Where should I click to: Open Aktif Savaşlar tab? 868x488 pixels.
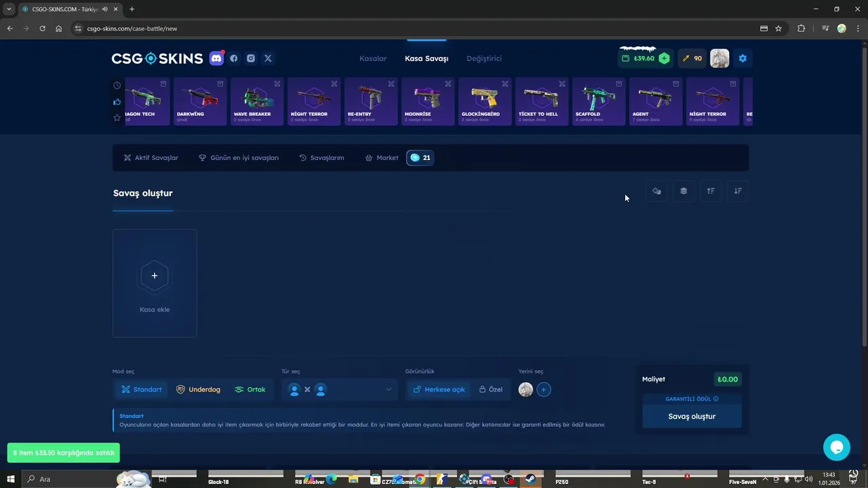tap(151, 158)
